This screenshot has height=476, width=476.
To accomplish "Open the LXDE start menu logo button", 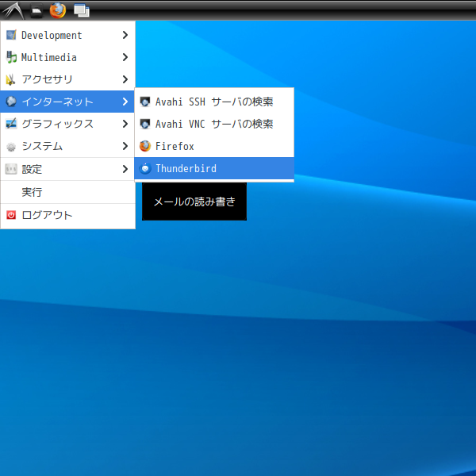I will (13, 10).
